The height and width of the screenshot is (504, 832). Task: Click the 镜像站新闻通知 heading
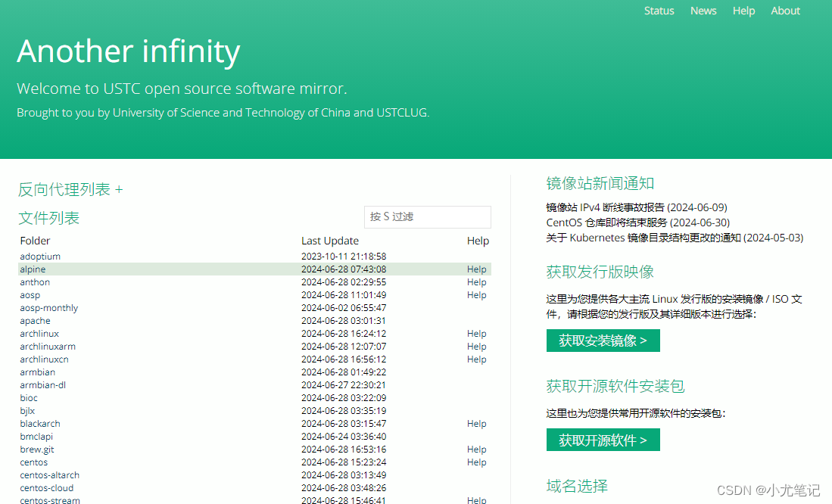(600, 184)
